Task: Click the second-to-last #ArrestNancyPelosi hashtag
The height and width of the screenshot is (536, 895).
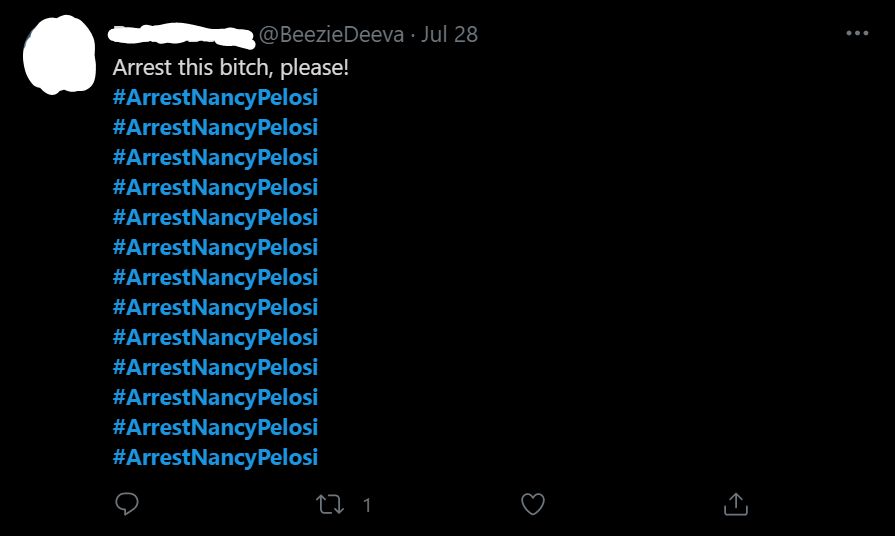Action: tap(215, 428)
